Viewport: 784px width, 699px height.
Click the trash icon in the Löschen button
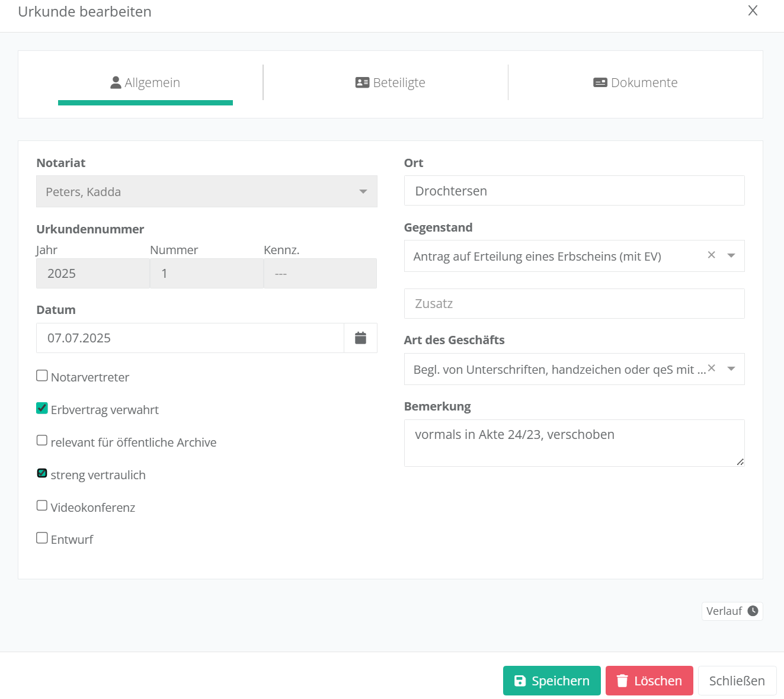tap(622, 681)
